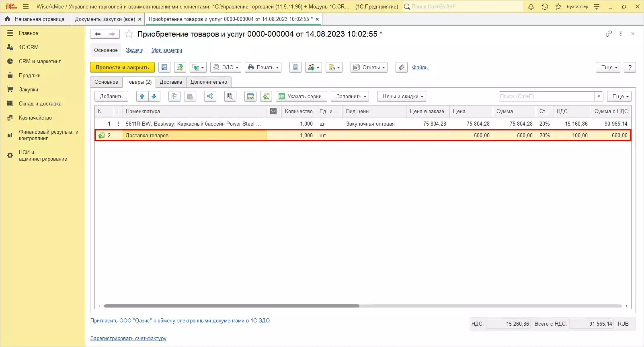Click the post document icon
The image size is (644, 347).
[180, 67]
